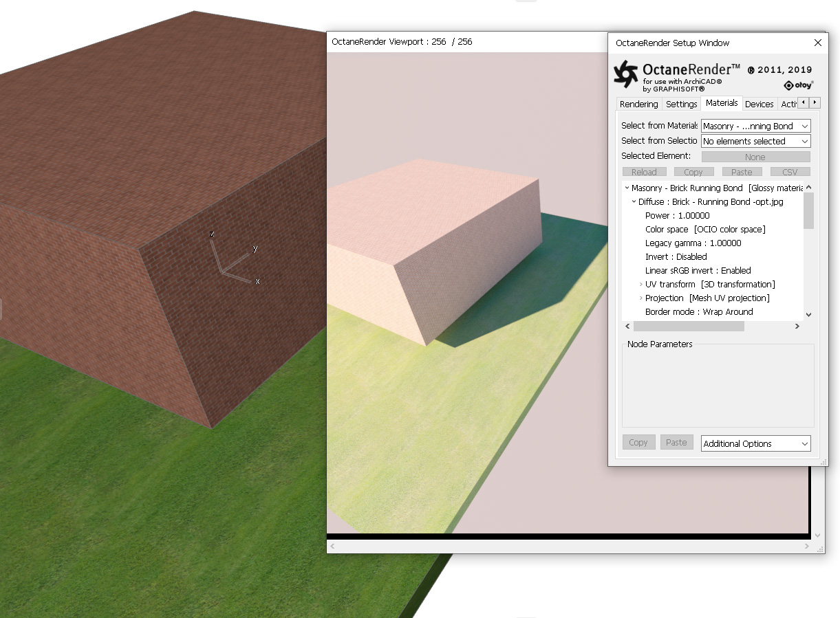The width and height of the screenshot is (840, 618).
Task: Click the material tree scroll up arrow
Action: pos(808,187)
